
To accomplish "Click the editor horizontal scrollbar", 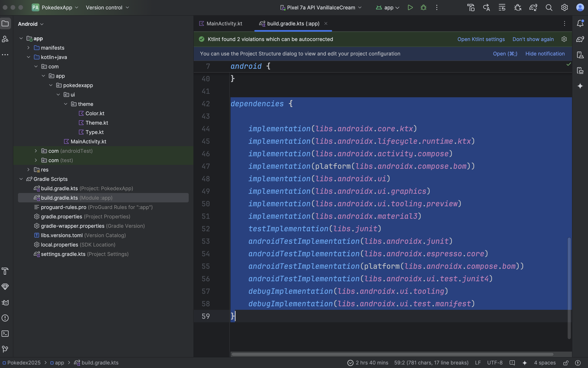I will point(392,354).
